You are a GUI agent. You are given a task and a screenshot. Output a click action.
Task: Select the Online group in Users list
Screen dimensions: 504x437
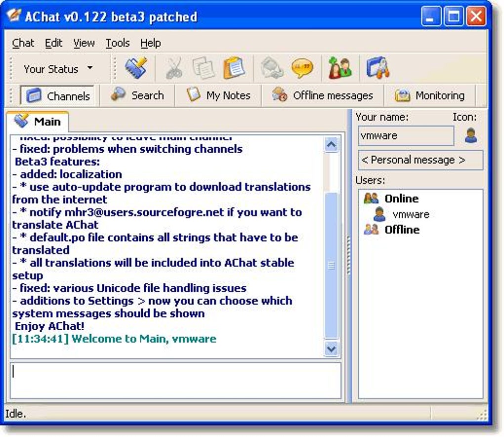click(401, 198)
